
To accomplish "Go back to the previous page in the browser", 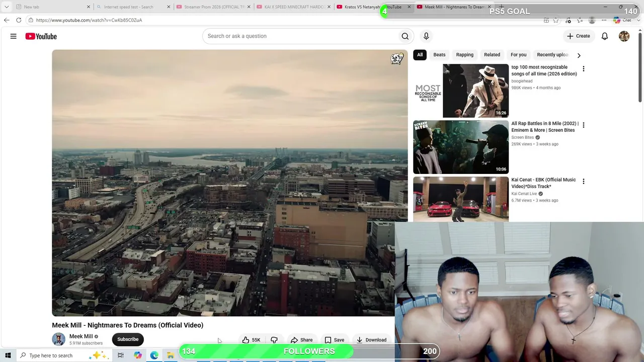I will [7, 20].
